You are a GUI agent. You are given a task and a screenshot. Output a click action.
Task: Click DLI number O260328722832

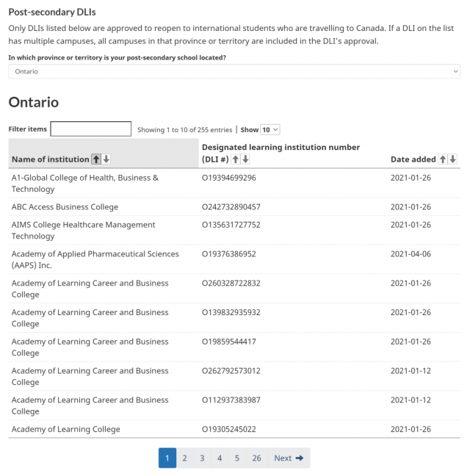pyautogui.click(x=231, y=284)
